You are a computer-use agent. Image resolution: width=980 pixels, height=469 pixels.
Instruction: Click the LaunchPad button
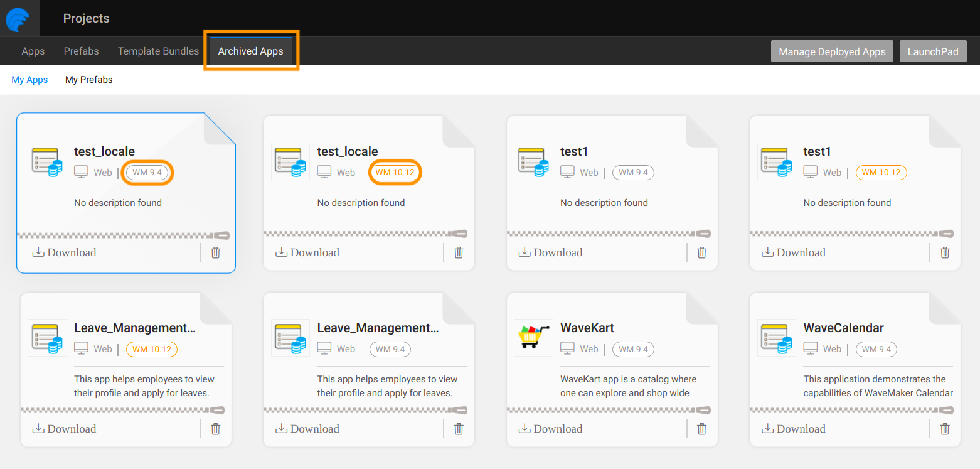click(x=933, y=51)
